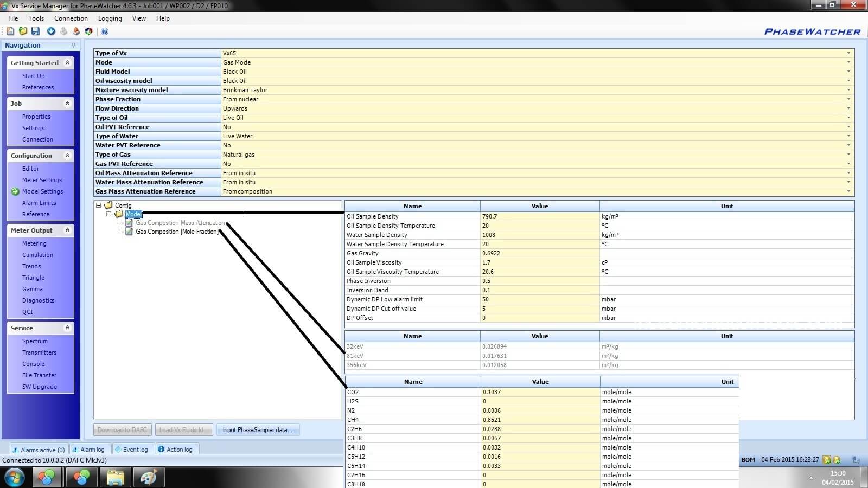868x488 pixels.
Task: Open the Flow Direction dropdown arrow
Action: click(848, 108)
